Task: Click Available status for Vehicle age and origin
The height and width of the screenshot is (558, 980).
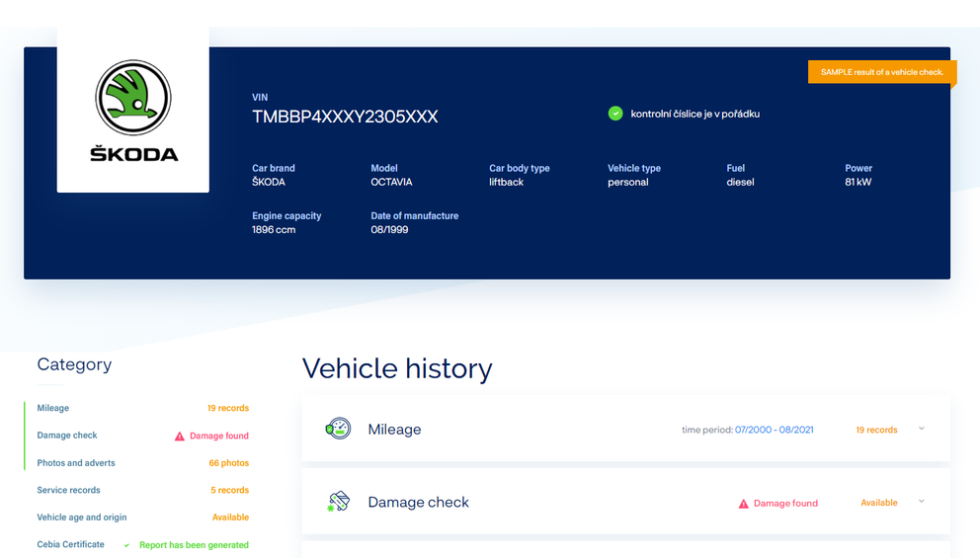Action: coord(230,518)
